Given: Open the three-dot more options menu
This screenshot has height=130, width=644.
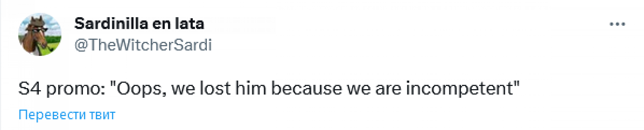Looking at the screenshot, I should [x=617, y=24].
